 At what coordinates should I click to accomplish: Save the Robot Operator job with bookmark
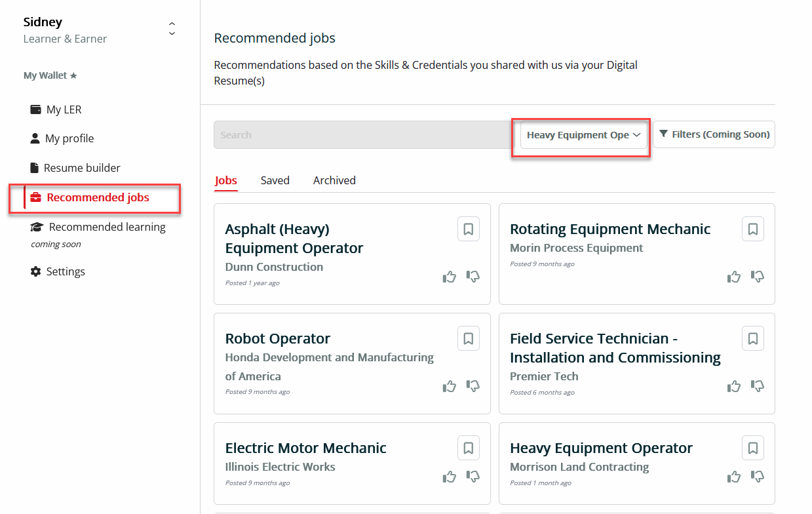click(x=469, y=338)
